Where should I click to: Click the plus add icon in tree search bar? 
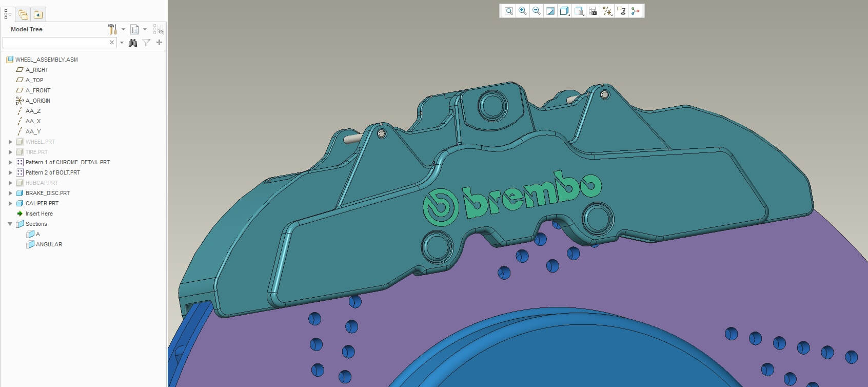(159, 43)
